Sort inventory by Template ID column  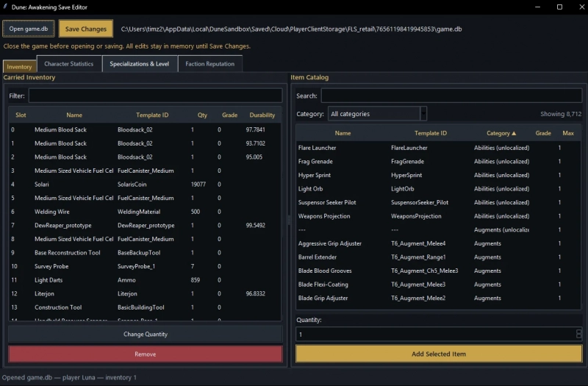[152, 115]
